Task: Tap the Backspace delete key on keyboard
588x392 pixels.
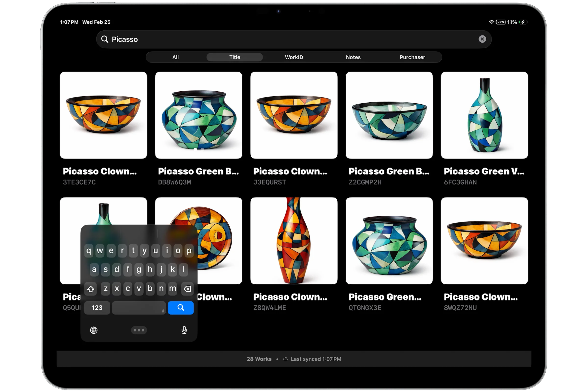Action: pos(187,289)
